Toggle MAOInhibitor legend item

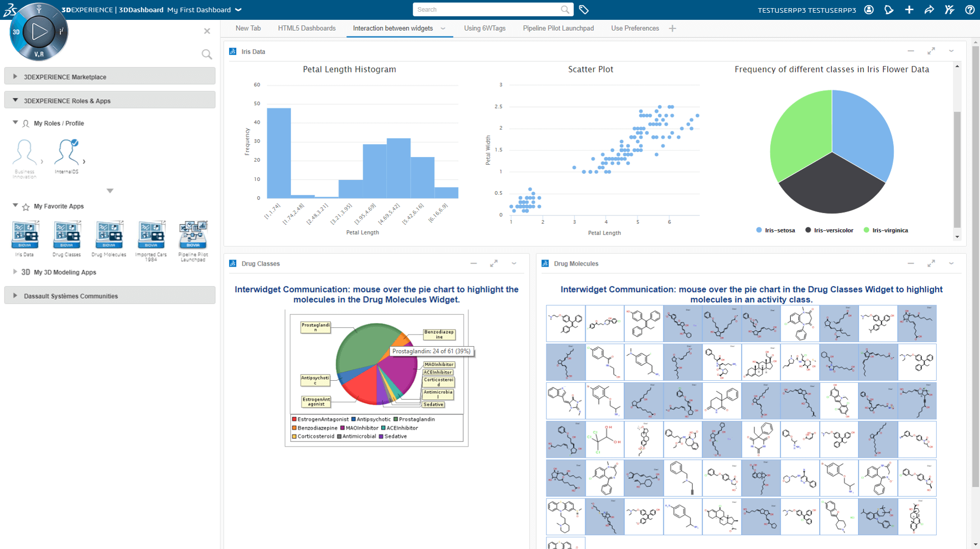pos(359,428)
